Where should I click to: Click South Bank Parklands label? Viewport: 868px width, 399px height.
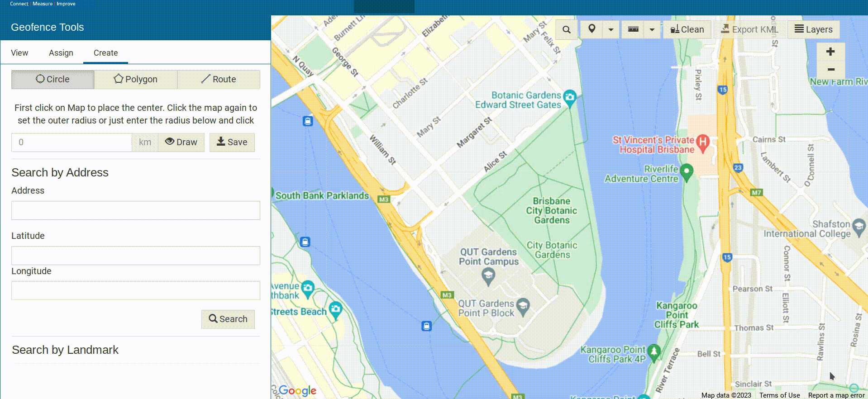(x=322, y=196)
